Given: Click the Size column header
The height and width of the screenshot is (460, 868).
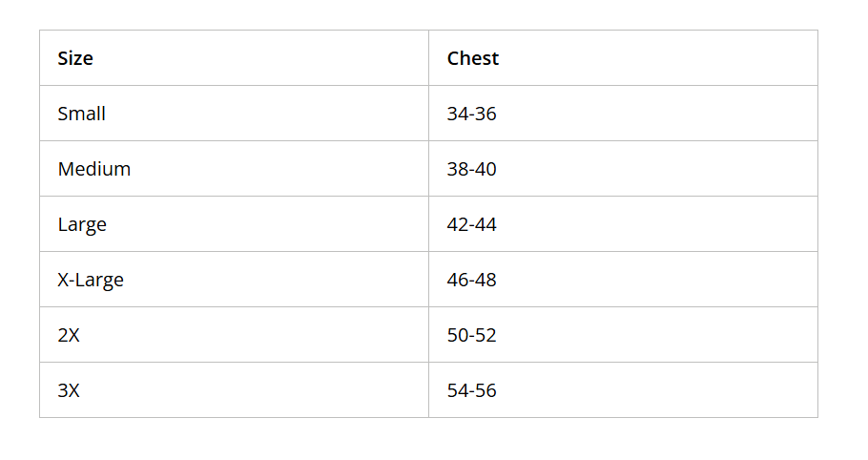Looking at the screenshot, I should coord(234,58).
